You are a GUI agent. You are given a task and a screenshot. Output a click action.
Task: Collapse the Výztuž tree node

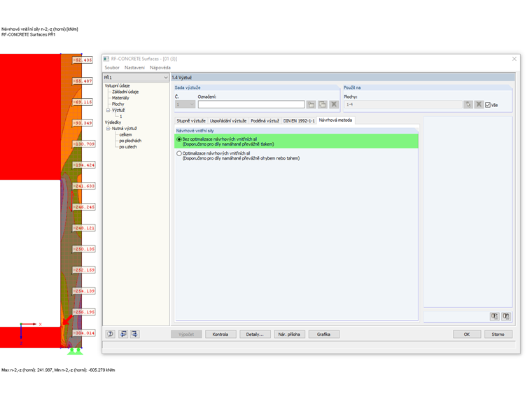(108, 111)
